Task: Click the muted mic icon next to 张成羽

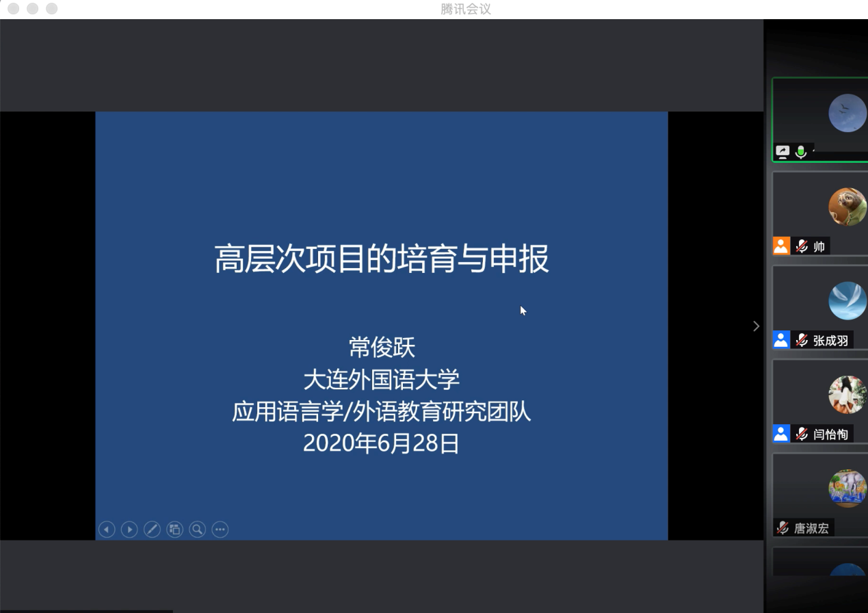Action: click(802, 340)
